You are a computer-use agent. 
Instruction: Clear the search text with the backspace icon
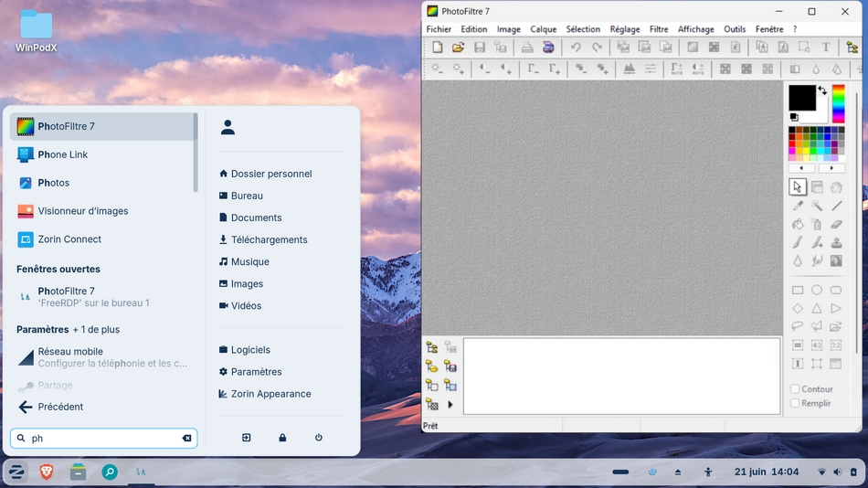pyautogui.click(x=187, y=438)
